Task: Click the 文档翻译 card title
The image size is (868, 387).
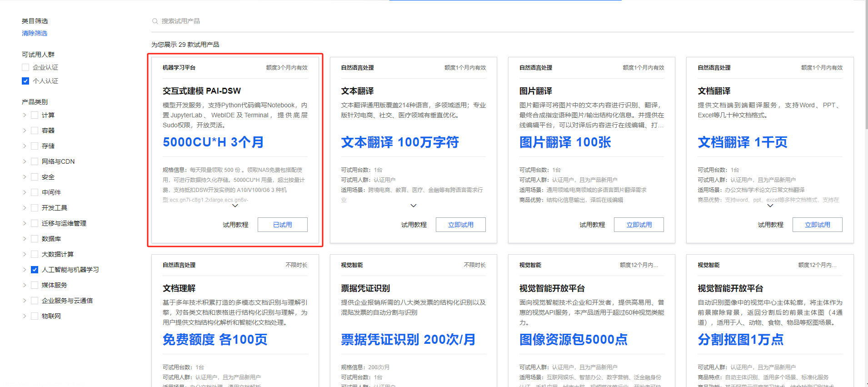Action: tap(714, 91)
